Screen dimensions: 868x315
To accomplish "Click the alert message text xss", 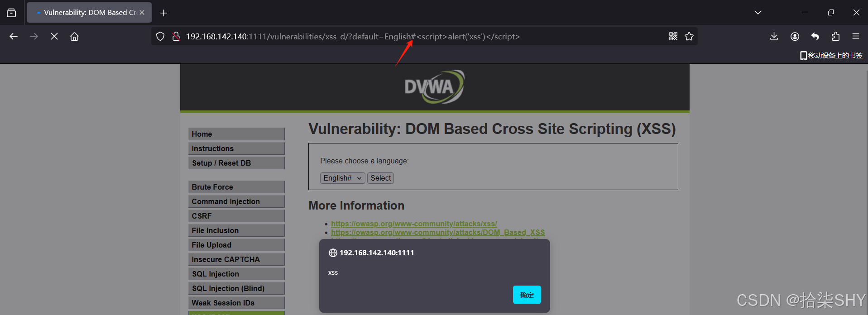I will coord(333,272).
